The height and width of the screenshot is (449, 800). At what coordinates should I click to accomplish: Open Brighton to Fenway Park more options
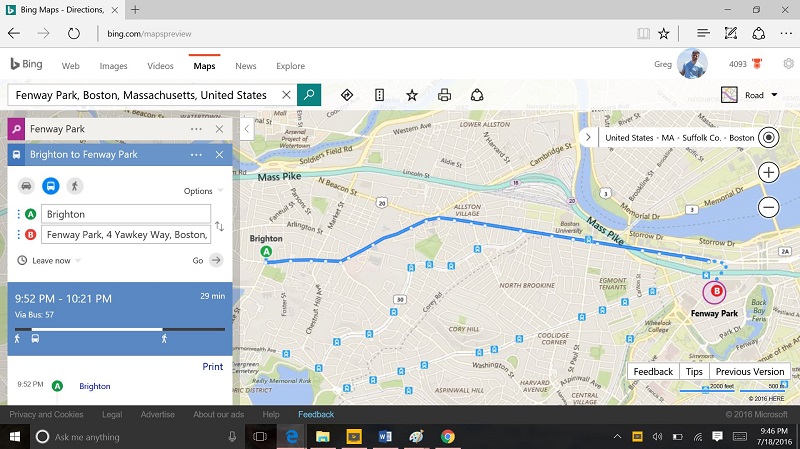coord(196,155)
